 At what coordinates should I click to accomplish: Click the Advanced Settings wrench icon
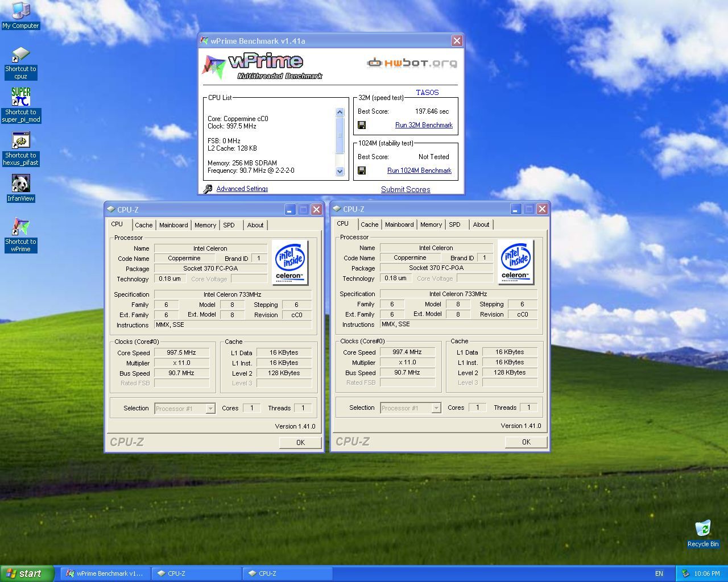(x=208, y=189)
